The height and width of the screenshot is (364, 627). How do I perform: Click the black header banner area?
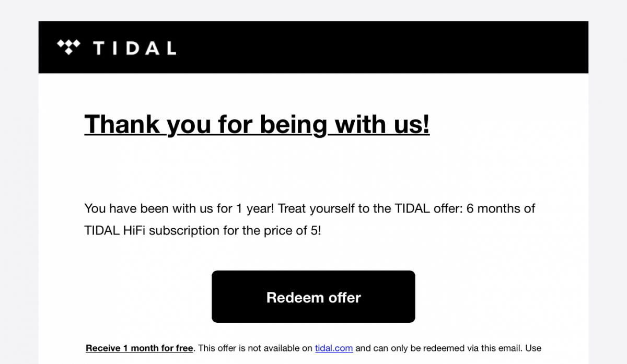[x=313, y=47]
